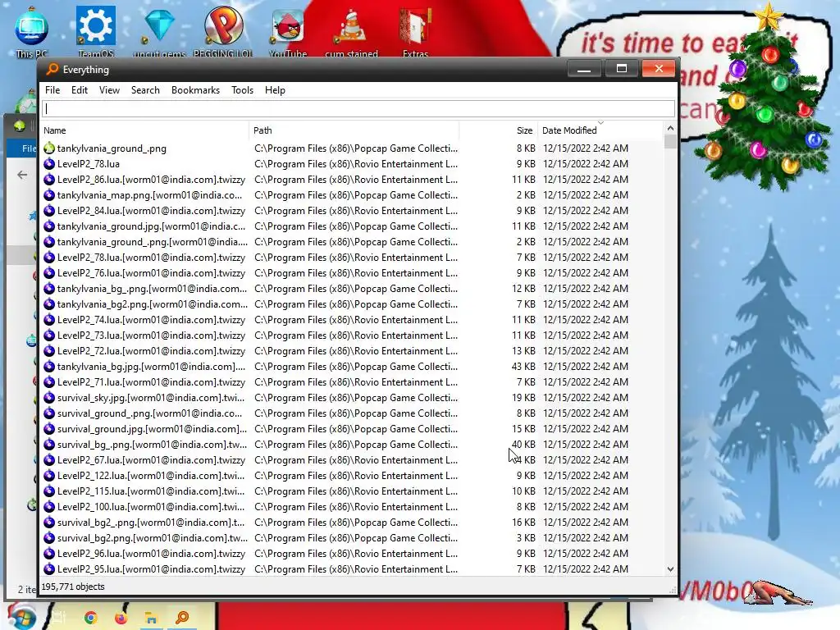The height and width of the screenshot is (630, 840).
Task: Click the icon beside LevelP2_95.lua twizzy file
Action: [49, 569]
